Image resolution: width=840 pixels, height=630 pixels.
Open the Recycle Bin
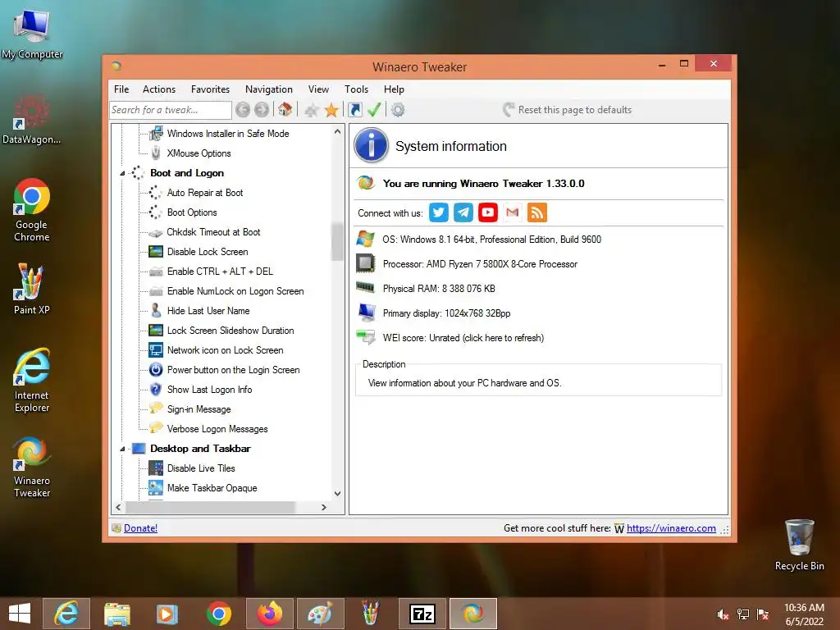[799, 545]
